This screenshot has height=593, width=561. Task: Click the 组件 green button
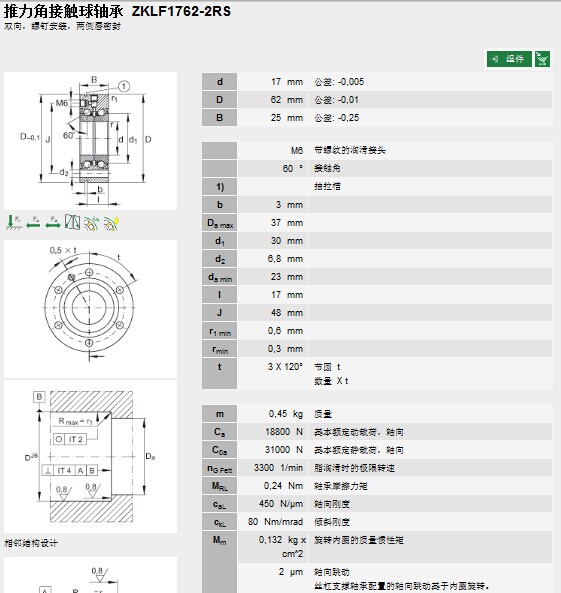(509, 59)
